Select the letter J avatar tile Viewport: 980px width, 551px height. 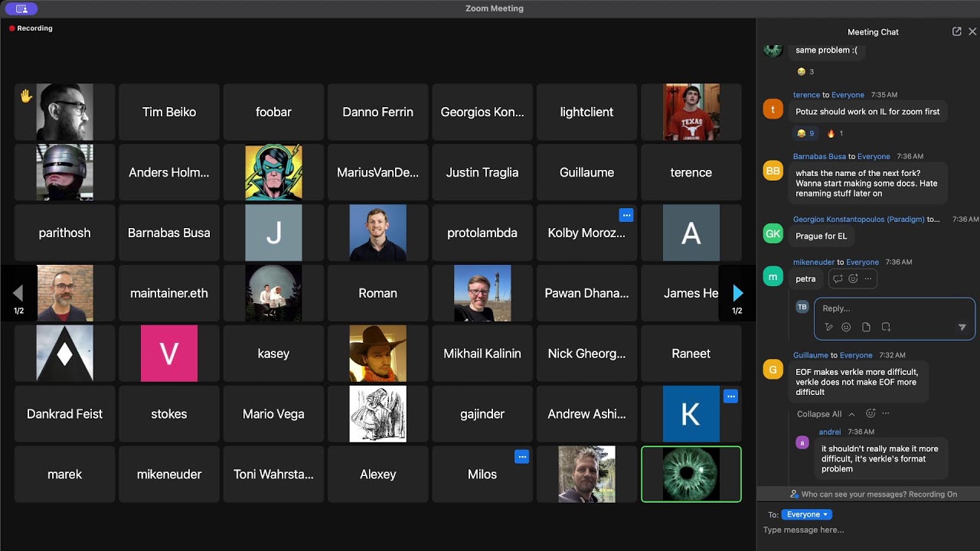[273, 233]
